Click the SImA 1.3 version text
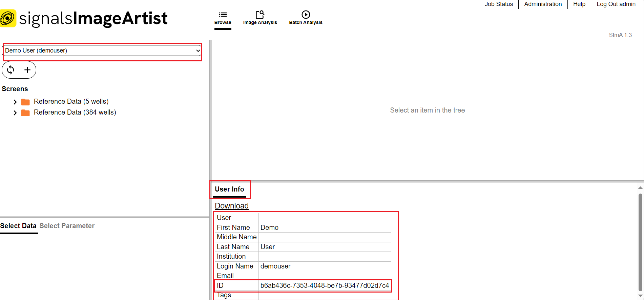The height and width of the screenshot is (300, 644). click(x=620, y=35)
